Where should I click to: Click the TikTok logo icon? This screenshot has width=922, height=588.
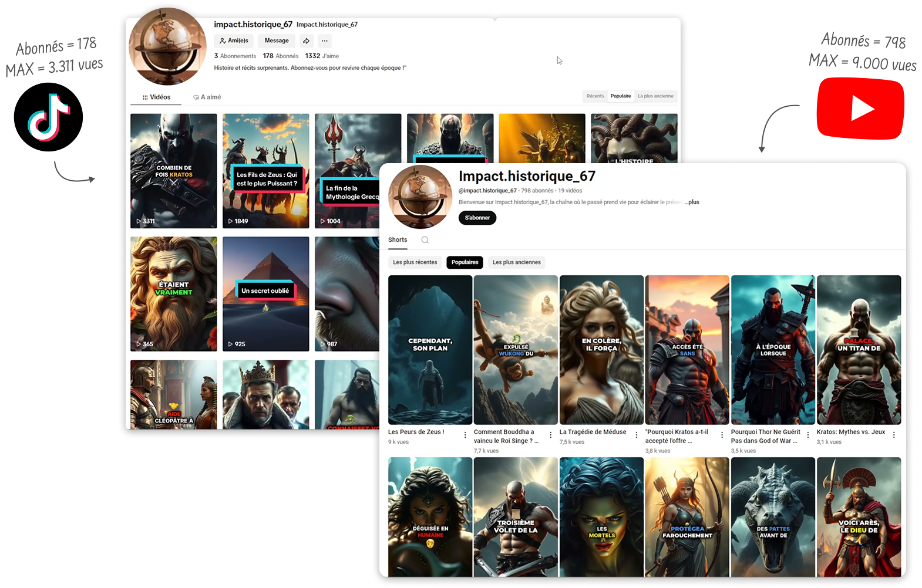click(x=48, y=117)
